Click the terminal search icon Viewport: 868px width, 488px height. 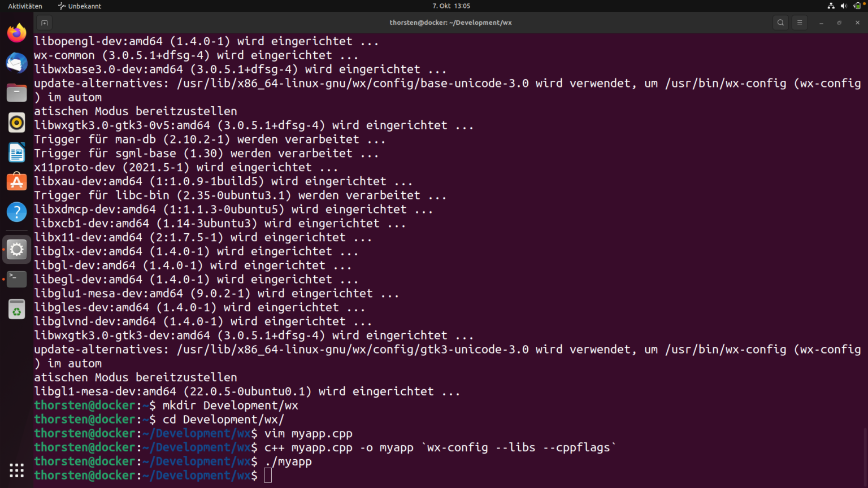coord(780,23)
